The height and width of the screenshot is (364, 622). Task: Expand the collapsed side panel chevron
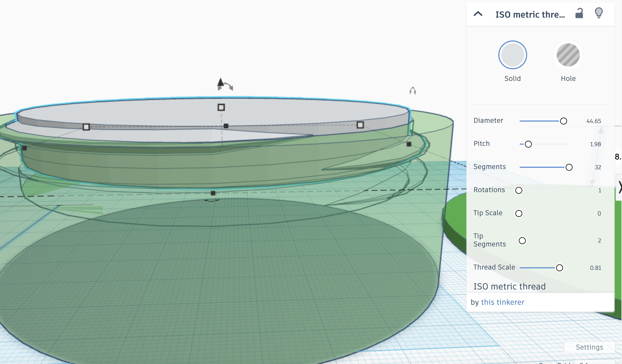pos(619,187)
